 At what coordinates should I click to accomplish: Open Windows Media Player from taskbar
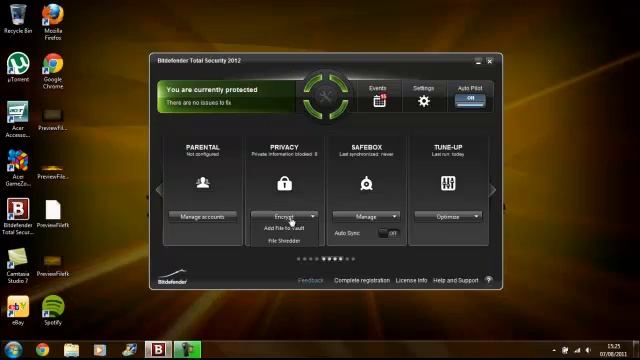pos(100,350)
